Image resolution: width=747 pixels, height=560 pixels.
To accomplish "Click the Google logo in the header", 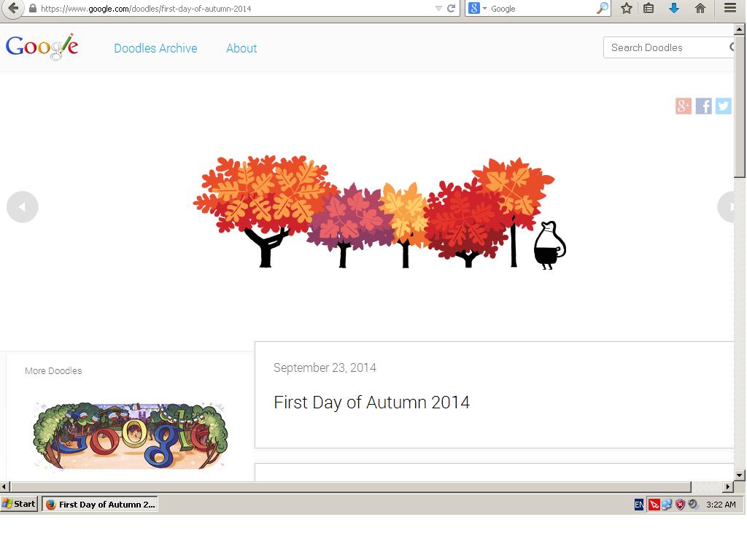I will click(42, 47).
